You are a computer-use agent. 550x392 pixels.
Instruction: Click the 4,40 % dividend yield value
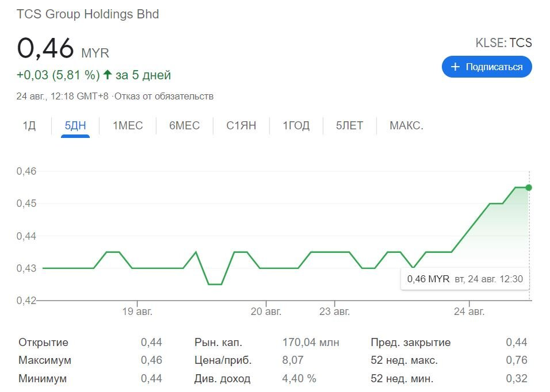[299, 379]
